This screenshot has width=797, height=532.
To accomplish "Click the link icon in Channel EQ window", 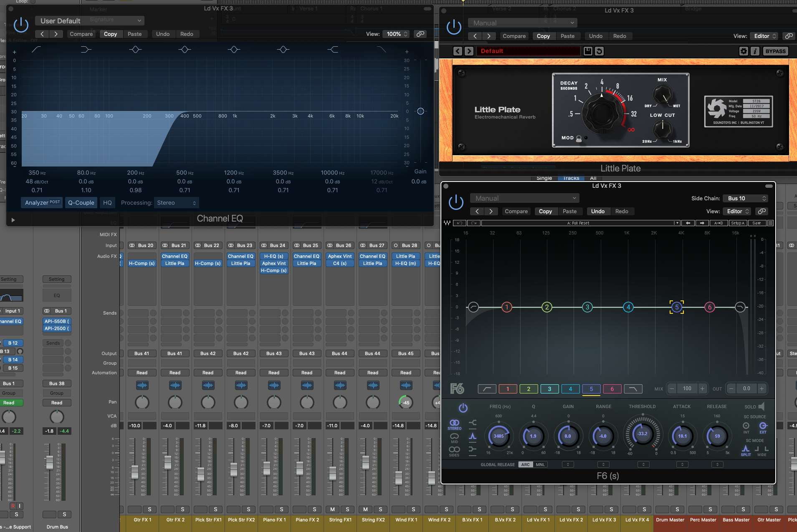I will click(x=420, y=34).
